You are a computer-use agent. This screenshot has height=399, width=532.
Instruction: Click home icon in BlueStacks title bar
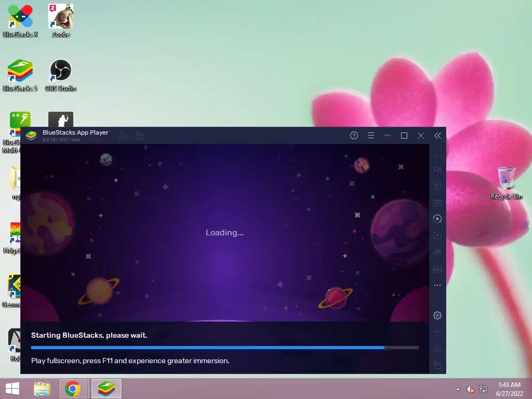tap(123, 136)
